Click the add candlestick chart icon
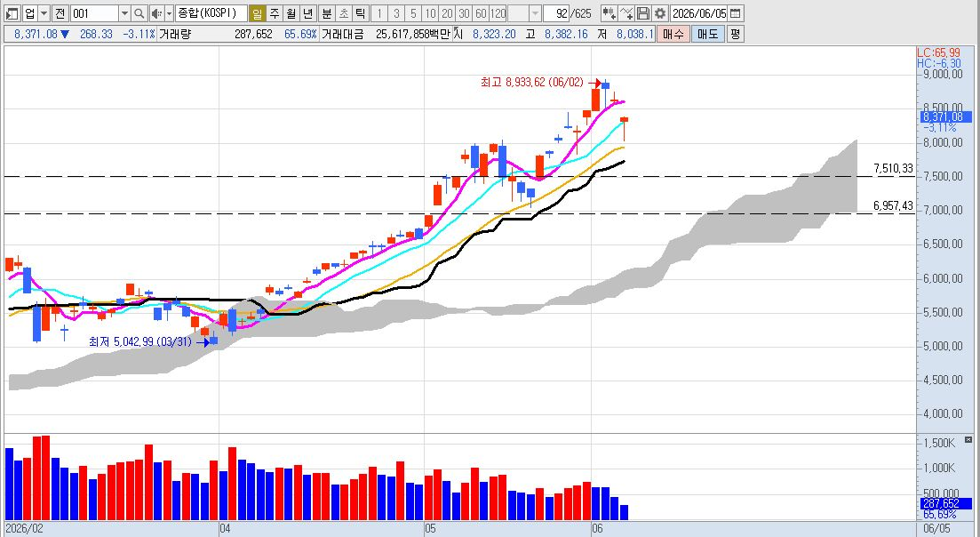 609,13
